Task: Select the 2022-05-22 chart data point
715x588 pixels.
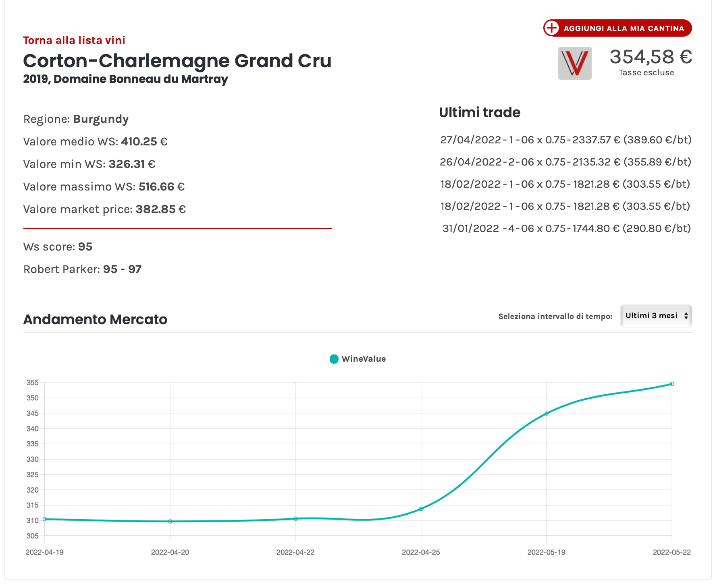Action: (672, 384)
